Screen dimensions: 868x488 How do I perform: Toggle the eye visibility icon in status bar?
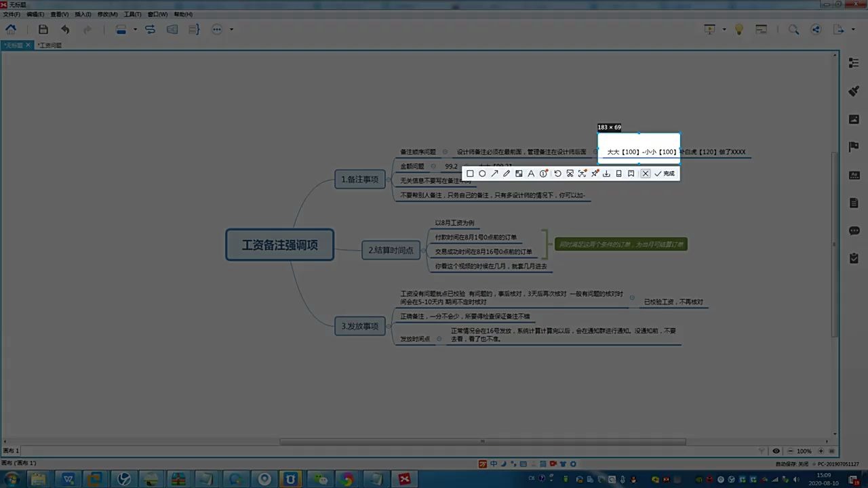coord(776,451)
